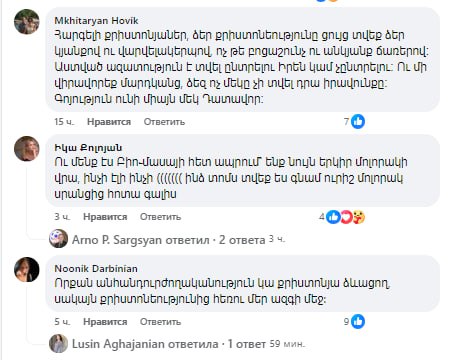This screenshot has width=464, height=360.
Task: Click Ответить under Noonik Darbinian's comment
Action: click(x=160, y=322)
